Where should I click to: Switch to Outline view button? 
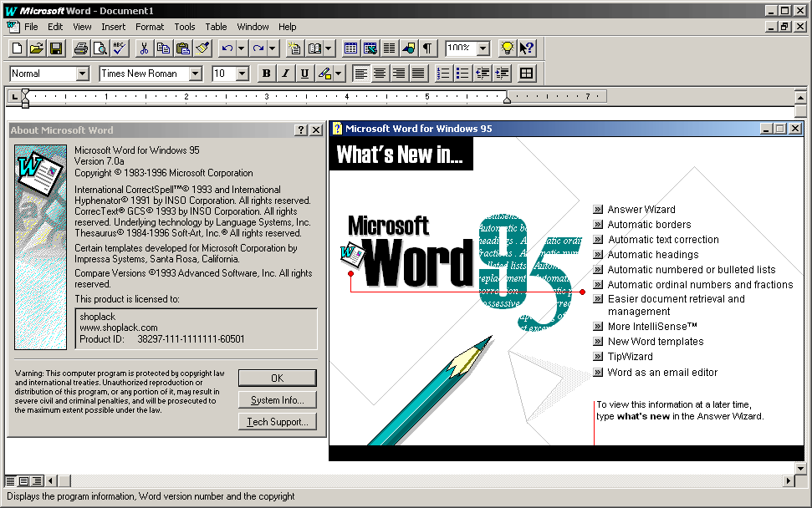(x=38, y=481)
